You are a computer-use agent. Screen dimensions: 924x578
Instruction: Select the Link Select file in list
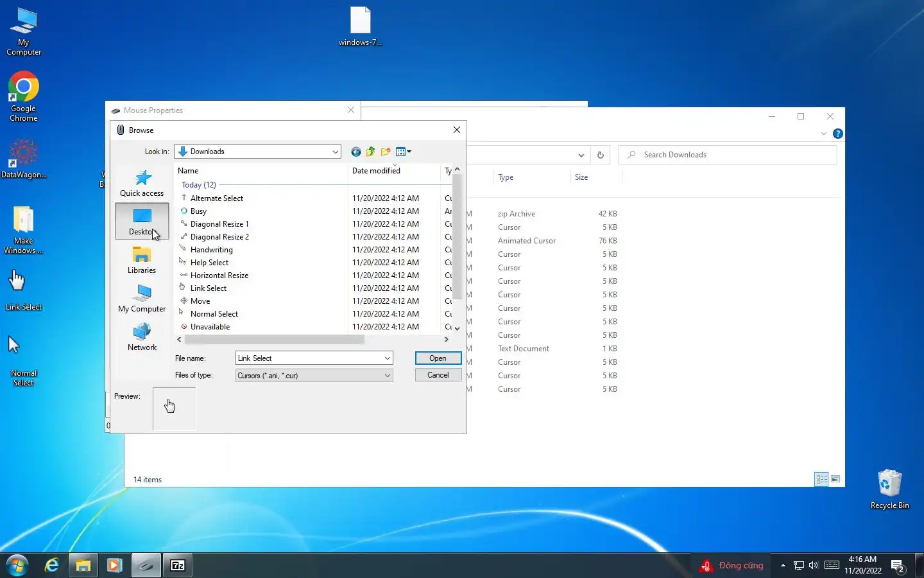click(209, 288)
